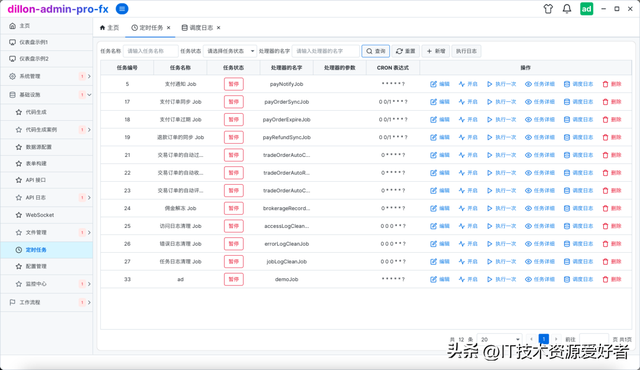The width and height of the screenshot is (640, 370).
Task: Delete the payNotifyJob row
Action: [612, 84]
